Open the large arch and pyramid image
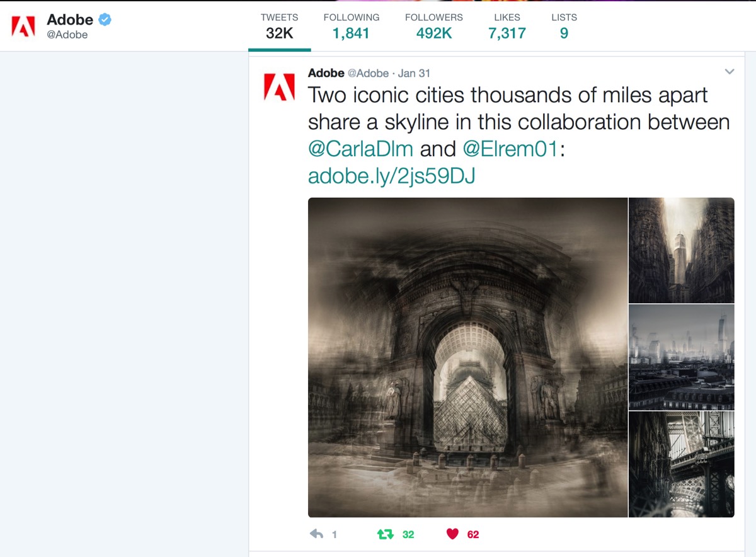The height and width of the screenshot is (557, 756). [x=467, y=357]
